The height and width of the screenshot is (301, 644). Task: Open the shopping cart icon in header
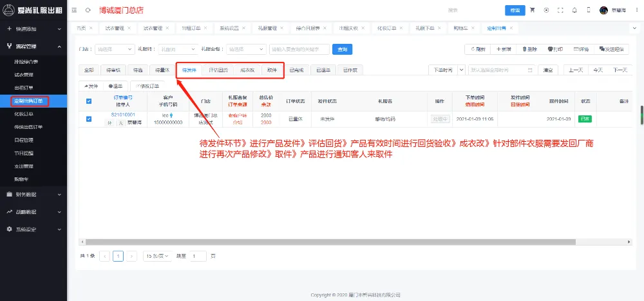(x=532, y=10)
